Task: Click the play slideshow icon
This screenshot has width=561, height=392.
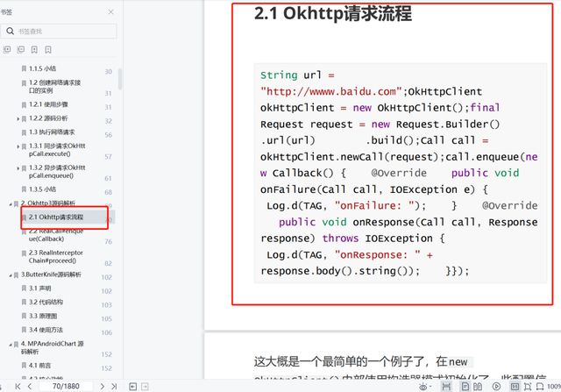Action: click(496, 387)
